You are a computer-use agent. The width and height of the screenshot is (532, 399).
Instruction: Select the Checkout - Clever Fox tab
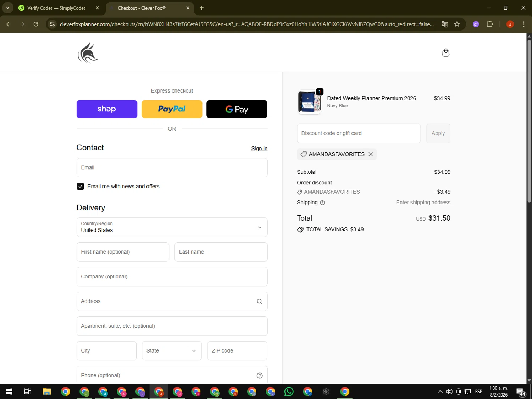click(x=150, y=8)
